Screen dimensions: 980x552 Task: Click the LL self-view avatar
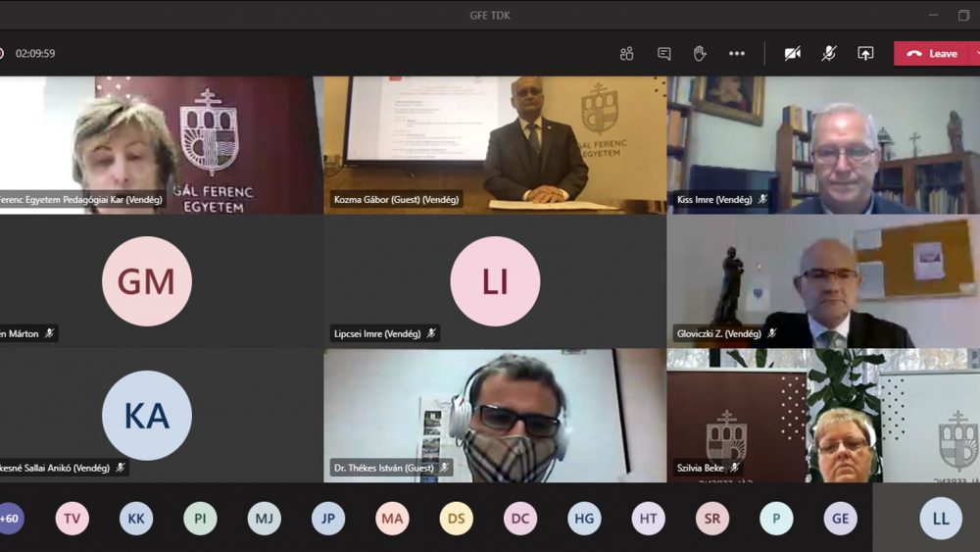(940, 519)
